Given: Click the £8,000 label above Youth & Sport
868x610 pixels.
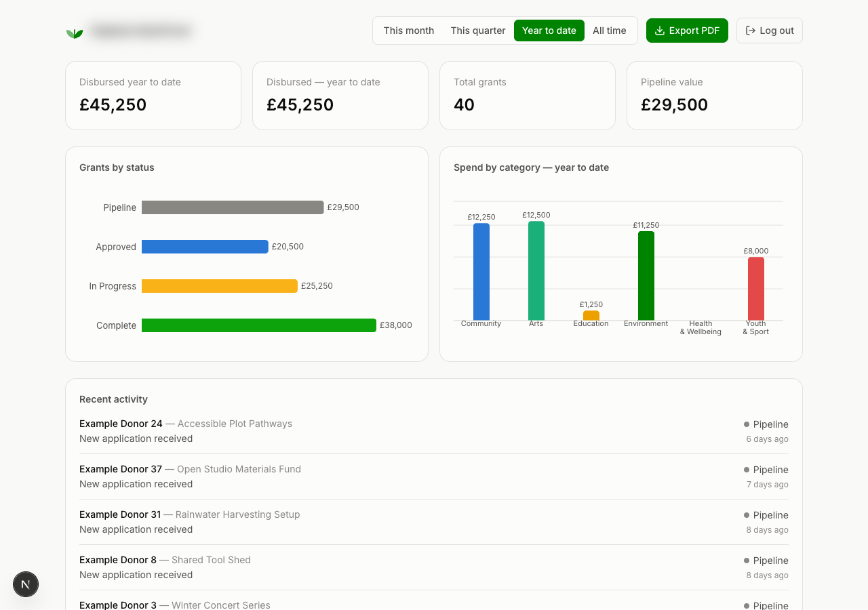Looking at the screenshot, I should tap(756, 251).
